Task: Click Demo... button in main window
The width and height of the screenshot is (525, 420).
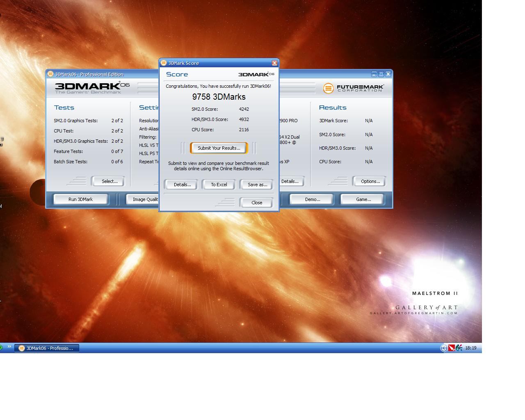Action: coord(313,199)
